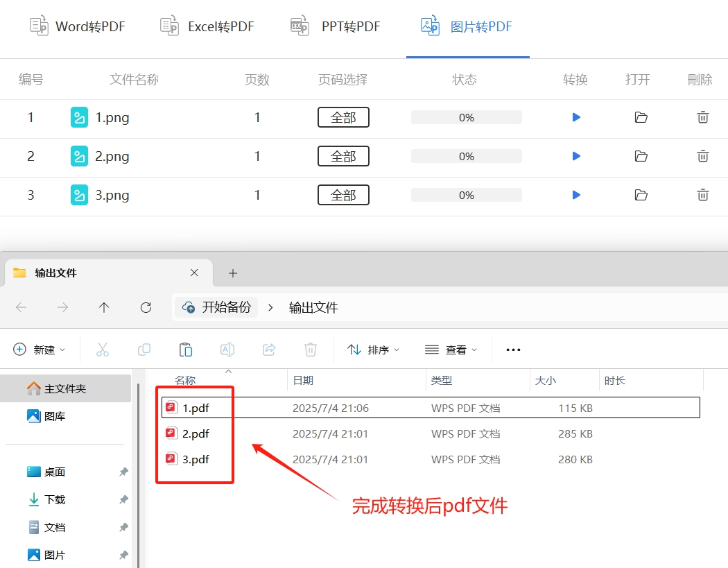
Task: Select the Cut icon in Explorer toolbar
Action: tap(103, 350)
